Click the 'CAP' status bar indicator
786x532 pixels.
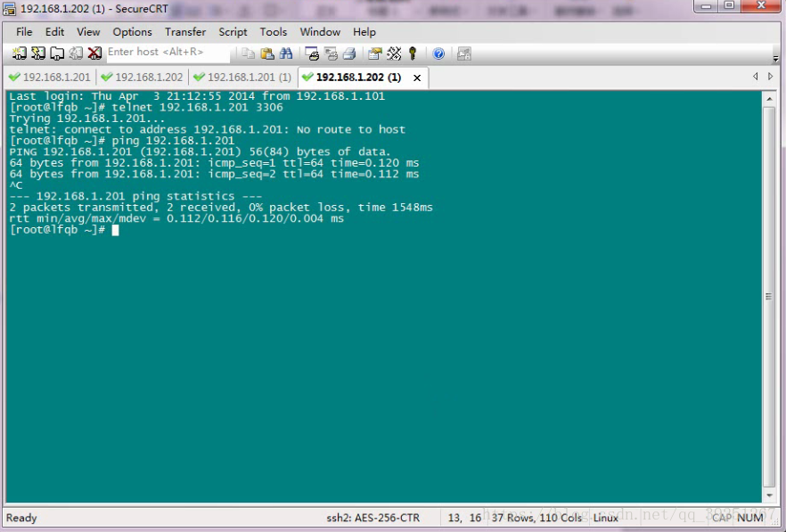pyautogui.click(x=722, y=518)
